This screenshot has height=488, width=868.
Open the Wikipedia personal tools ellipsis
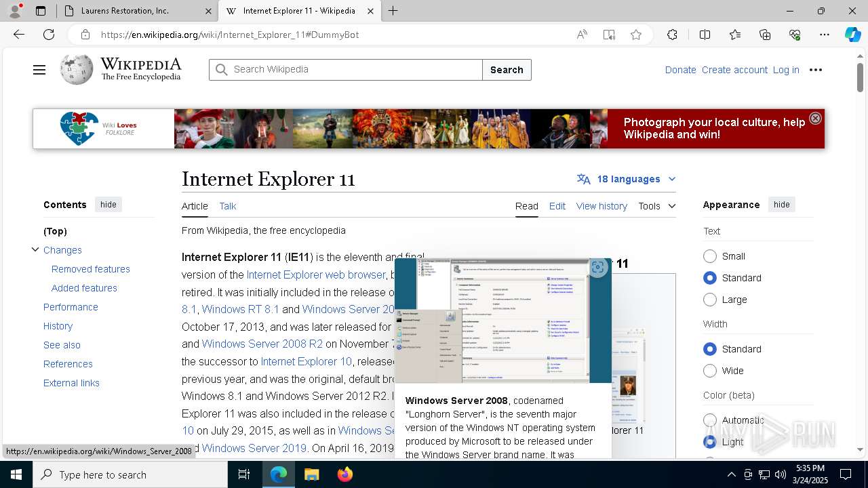(x=816, y=70)
